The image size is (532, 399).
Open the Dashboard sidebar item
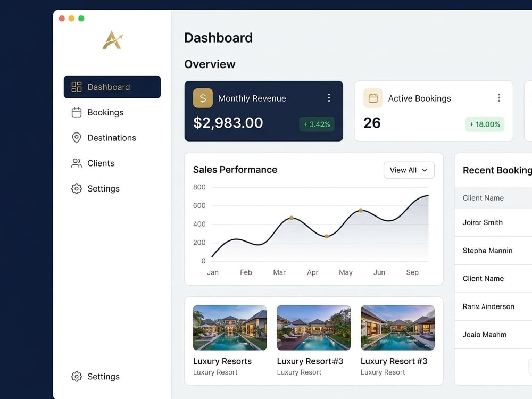pos(112,87)
